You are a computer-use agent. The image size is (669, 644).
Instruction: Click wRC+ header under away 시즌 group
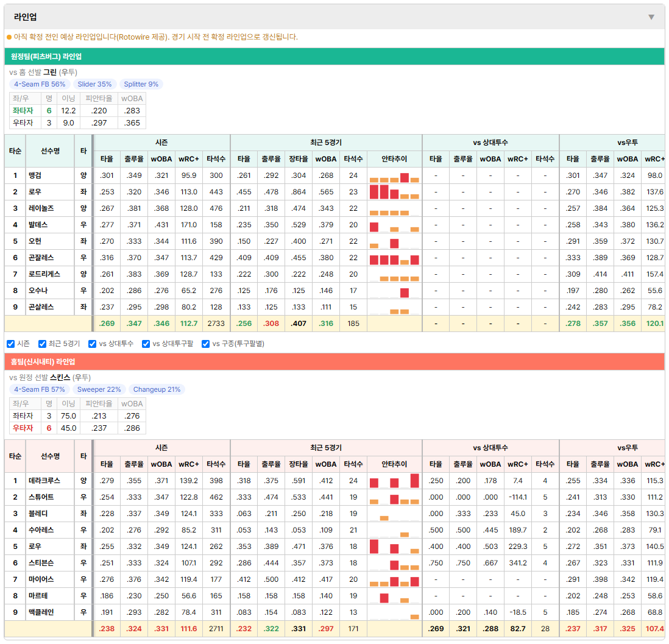189,159
